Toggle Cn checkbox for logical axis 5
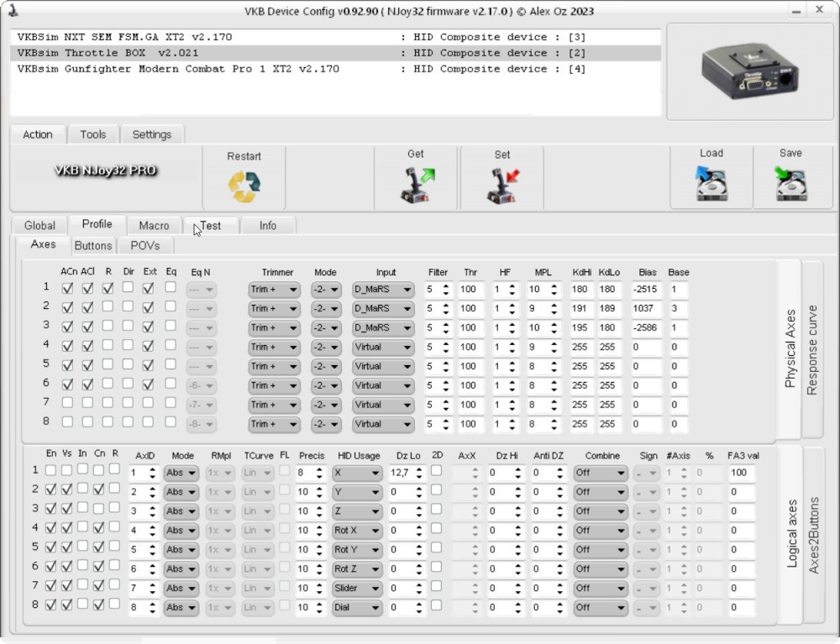The image size is (840, 644). point(98,547)
